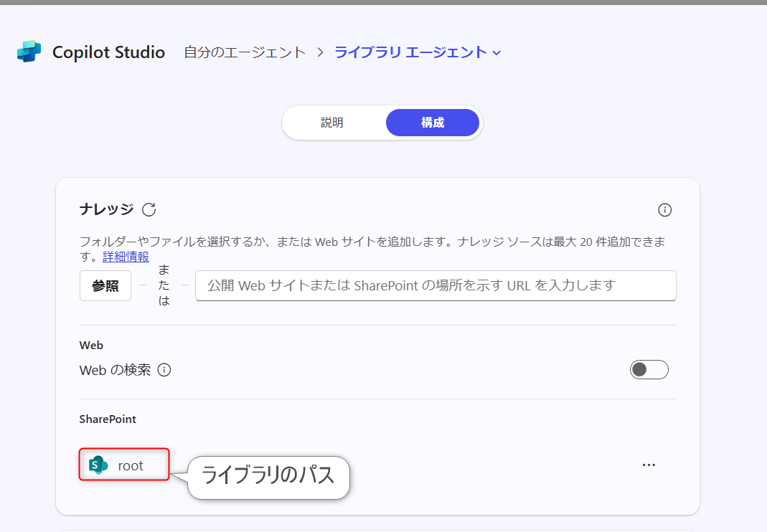Open the 詳細情報 link
The image size is (767, 532).
(x=126, y=256)
